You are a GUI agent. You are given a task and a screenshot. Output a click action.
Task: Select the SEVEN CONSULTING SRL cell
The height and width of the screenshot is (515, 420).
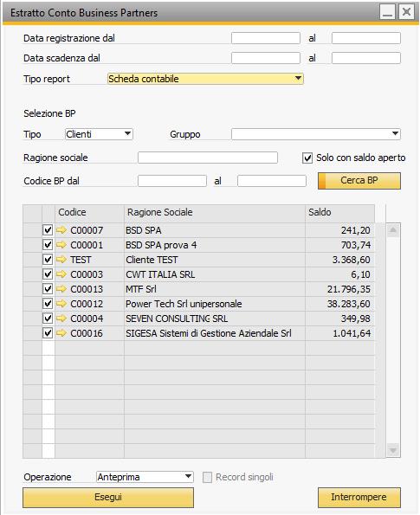[x=215, y=319]
